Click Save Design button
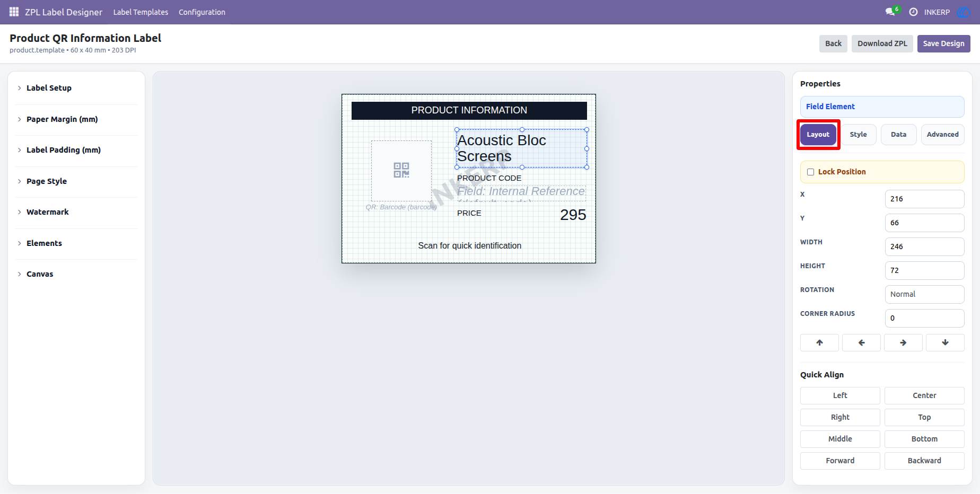This screenshot has height=494, width=980. (943, 43)
